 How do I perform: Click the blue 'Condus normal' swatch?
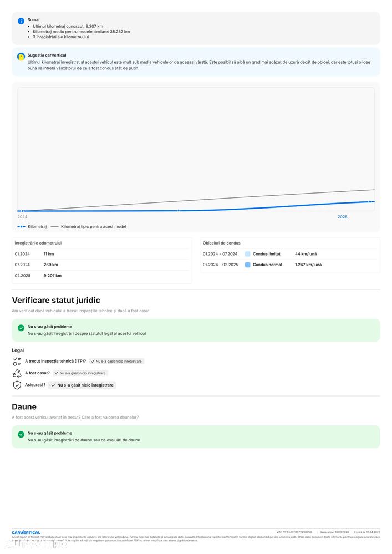click(x=248, y=265)
